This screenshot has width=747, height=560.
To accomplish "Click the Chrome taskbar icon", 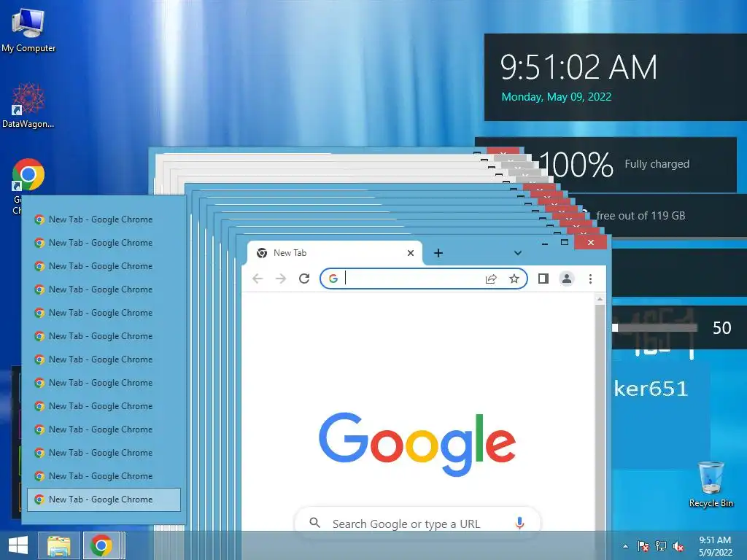I will pyautogui.click(x=101, y=545).
